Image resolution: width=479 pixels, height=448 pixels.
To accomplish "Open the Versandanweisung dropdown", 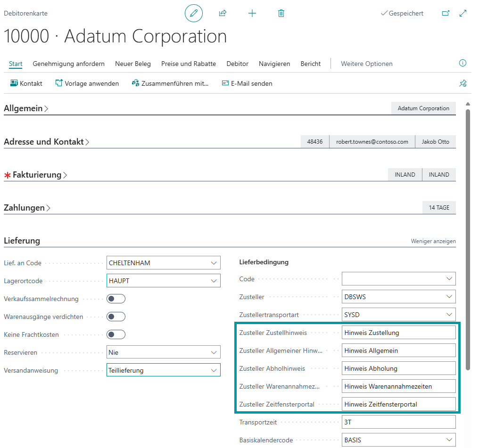I will [x=214, y=370].
